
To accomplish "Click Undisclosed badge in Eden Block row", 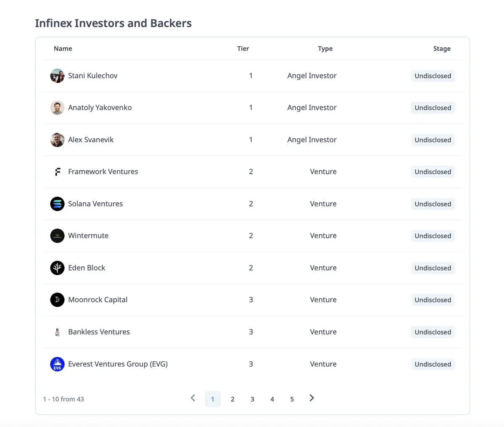I will click(x=433, y=268).
